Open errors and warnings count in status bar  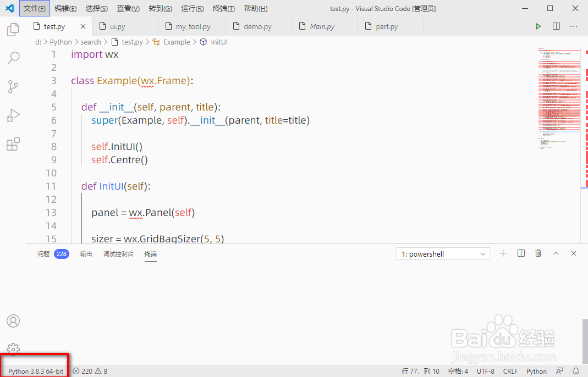[90, 371]
